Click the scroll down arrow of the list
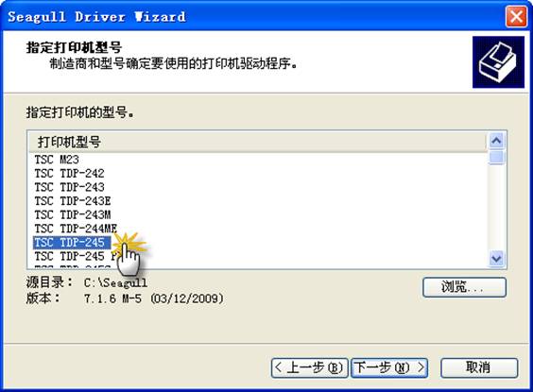 click(496, 259)
